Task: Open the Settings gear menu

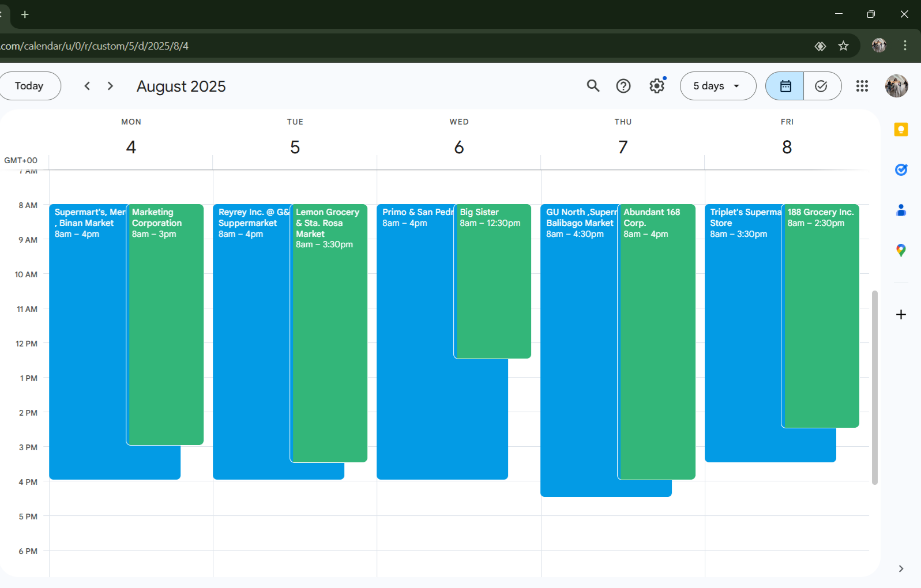Action: click(657, 86)
